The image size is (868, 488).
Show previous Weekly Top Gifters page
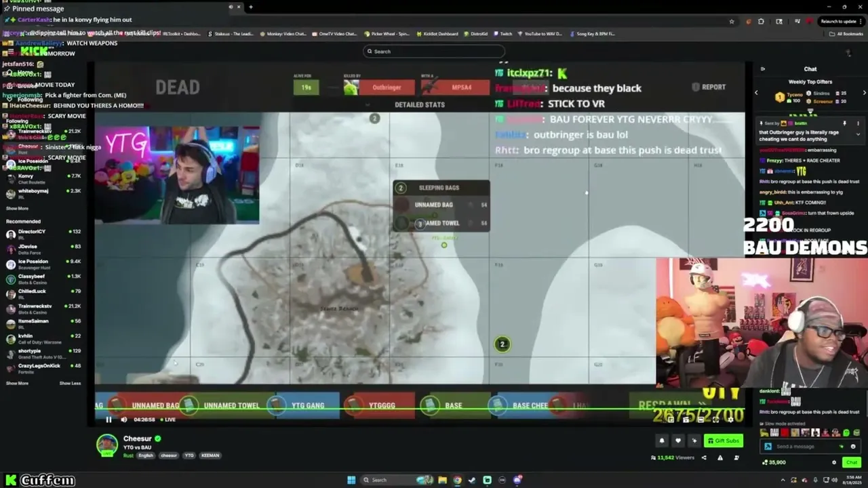(757, 93)
